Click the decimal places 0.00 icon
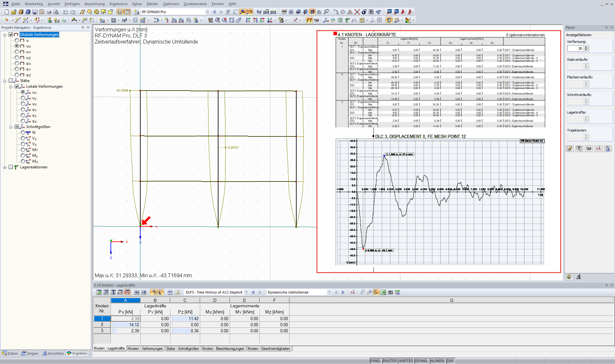 click(x=397, y=292)
